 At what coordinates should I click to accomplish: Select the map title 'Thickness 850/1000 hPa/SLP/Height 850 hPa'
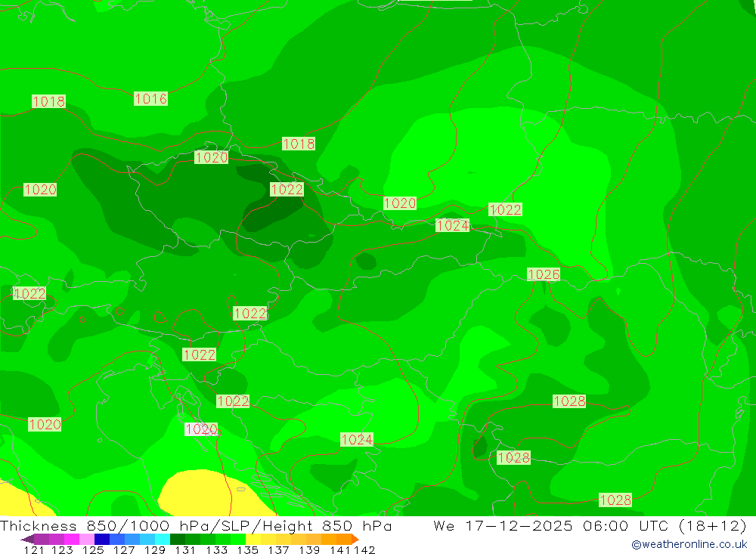click(196, 525)
